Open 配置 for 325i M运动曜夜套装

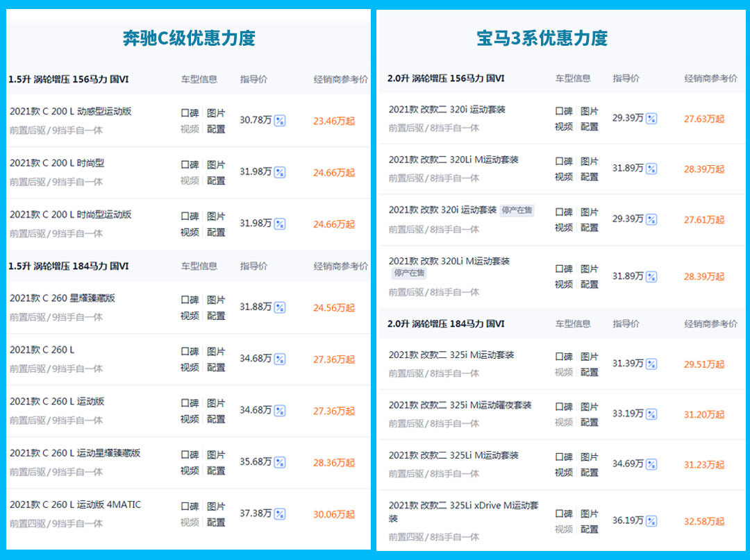point(590,422)
